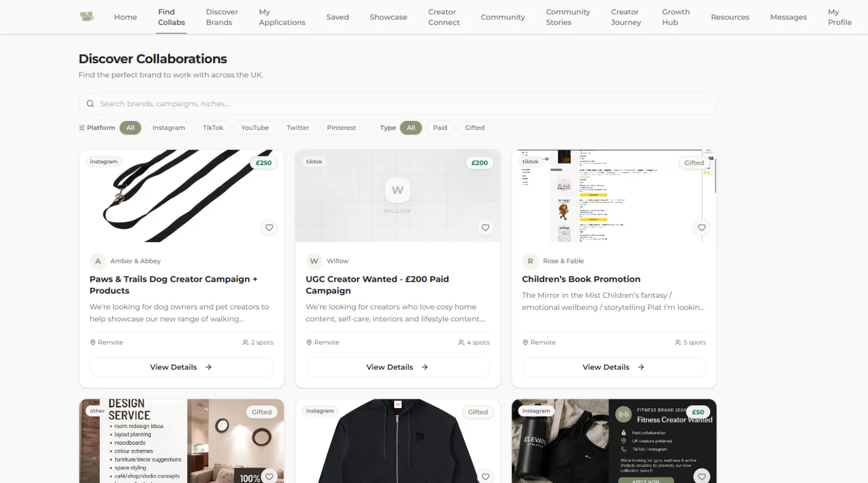Viewport: 868px width, 483px height.
Task: Click the site logo in the navbar
Action: point(87,17)
